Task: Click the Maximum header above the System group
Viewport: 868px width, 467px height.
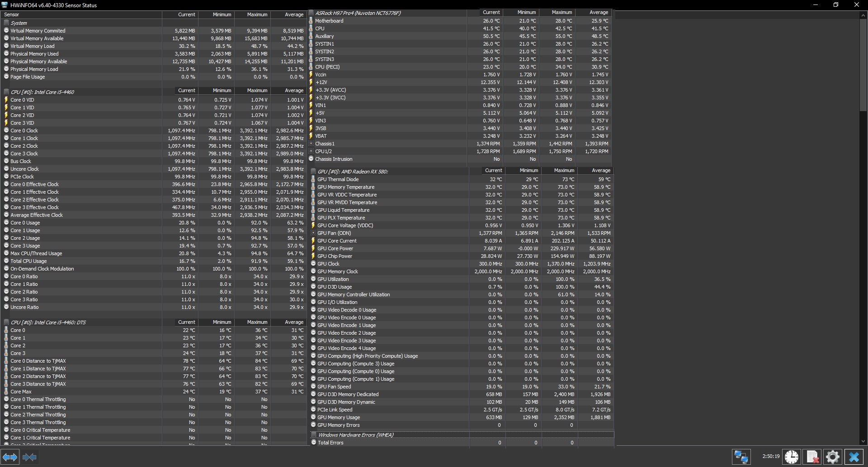Action: [x=252, y=14]
